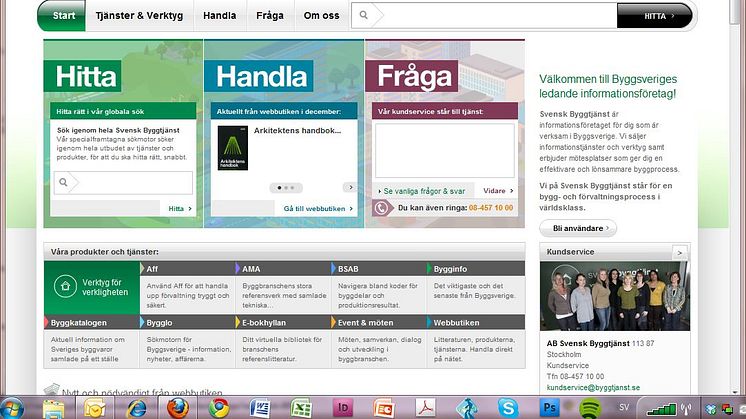The image size is (746, 419).
Task: Follow the 'Gå till webbutiken' link
Action: [x=318, y=208]
